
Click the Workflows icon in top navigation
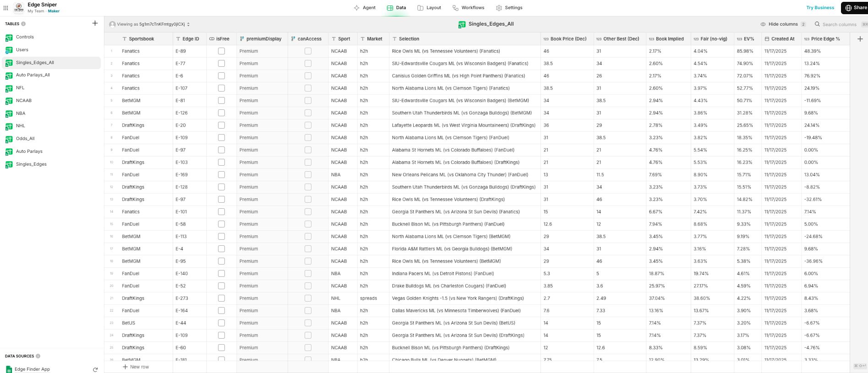[455, 8]
